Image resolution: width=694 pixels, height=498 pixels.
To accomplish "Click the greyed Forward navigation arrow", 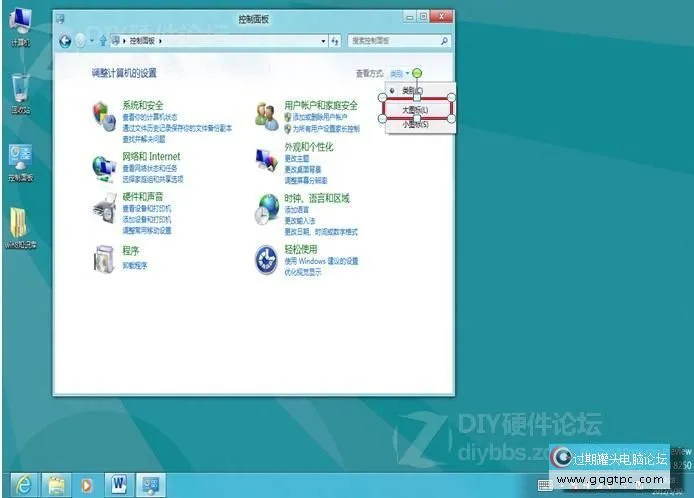I will tap(81, 41).
